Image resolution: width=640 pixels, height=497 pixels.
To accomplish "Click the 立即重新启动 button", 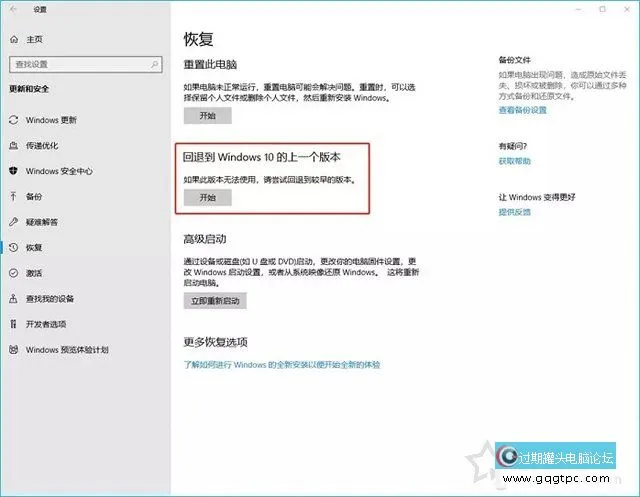I will point(215,301).
